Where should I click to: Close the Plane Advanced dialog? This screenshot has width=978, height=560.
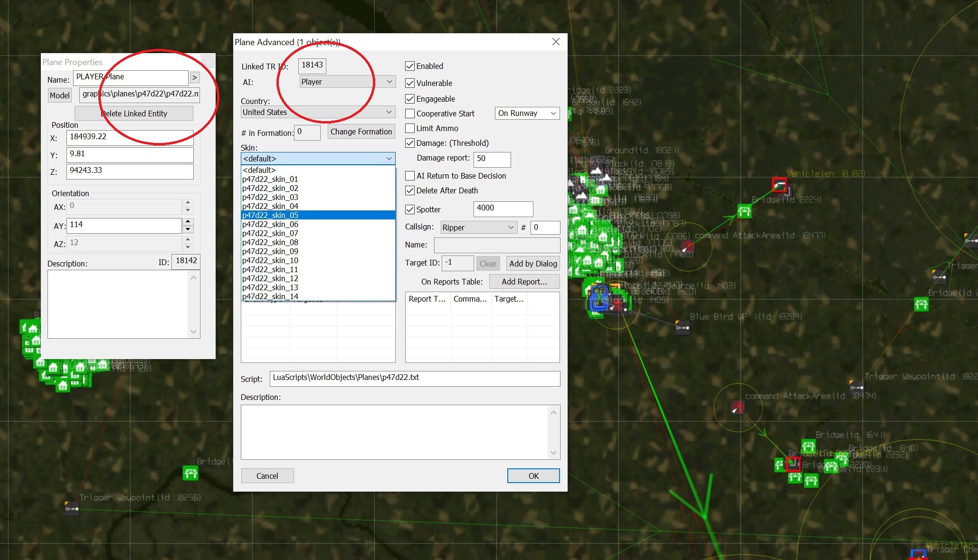click(x=556, y=42)
